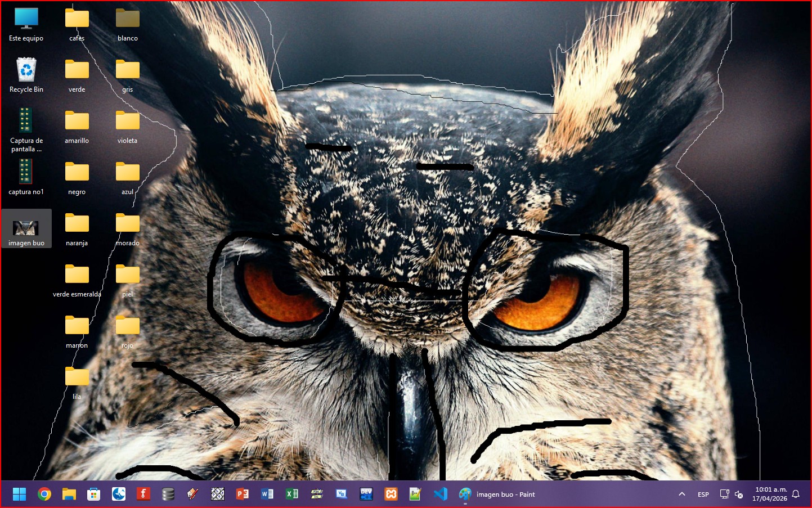Open the taskbar clock and date flyout

tap(770, 494)
